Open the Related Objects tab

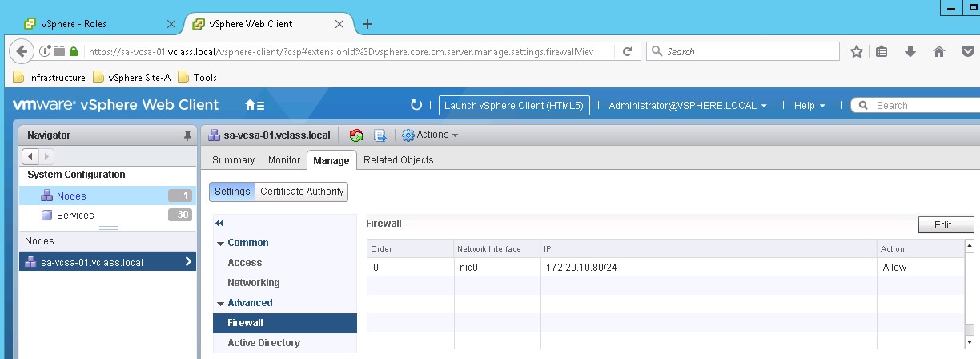click(399, 160)
